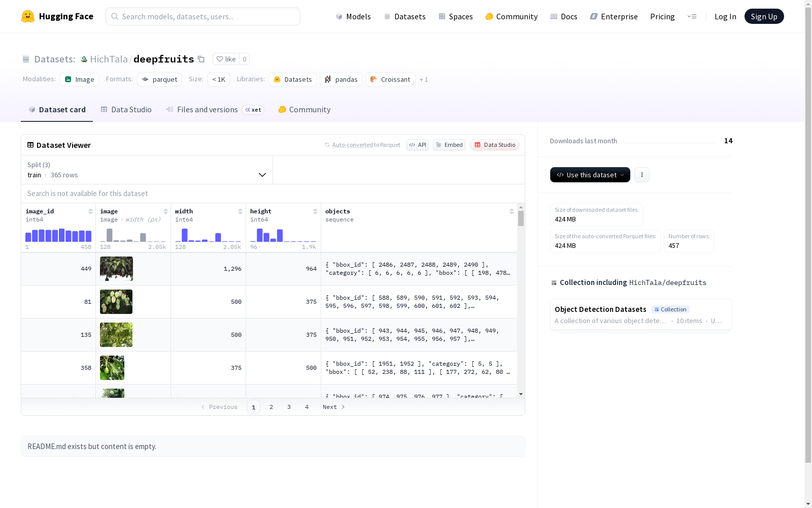812x508 pixels.
Task: Click the objects cell starting with bbox_id 1951
Action: pos(419,368)
